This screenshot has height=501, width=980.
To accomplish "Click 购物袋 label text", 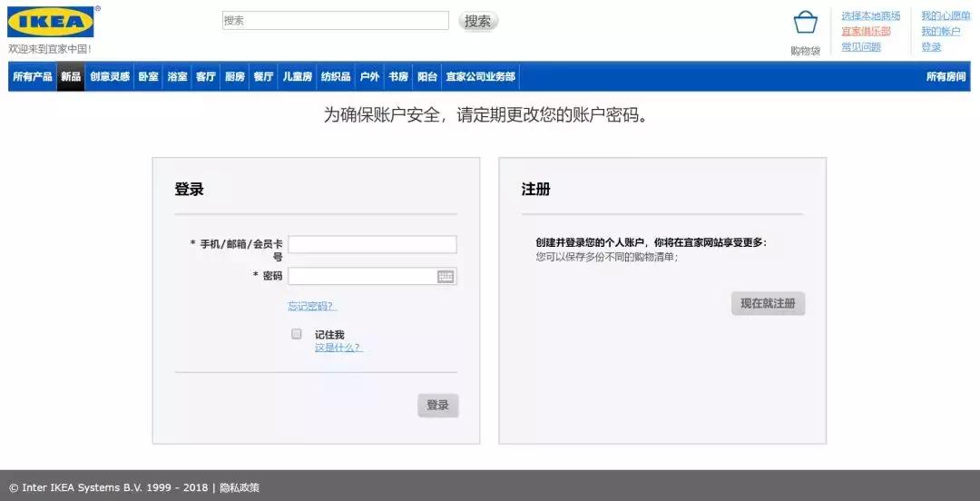I will point(806,52).
